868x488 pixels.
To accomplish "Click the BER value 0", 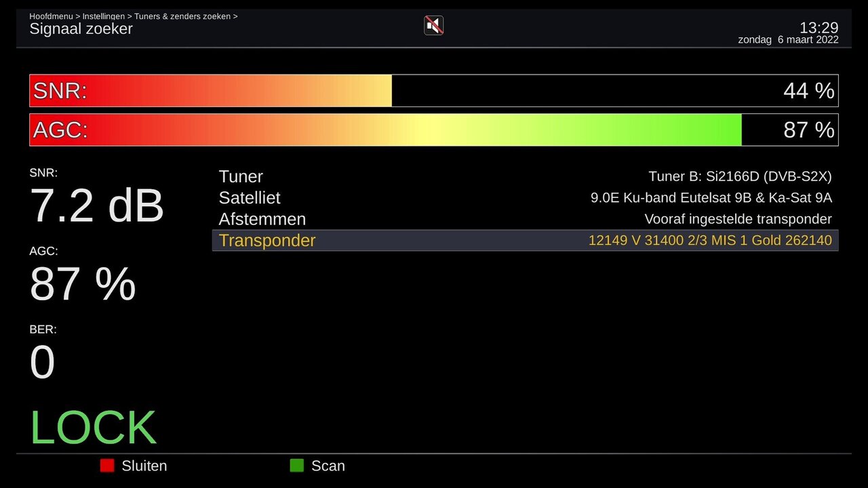I will 42,362.
